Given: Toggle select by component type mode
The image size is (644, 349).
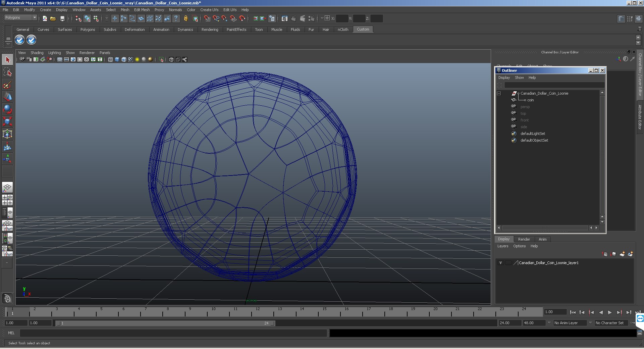Looking at the screenshot, I should 96,19.
